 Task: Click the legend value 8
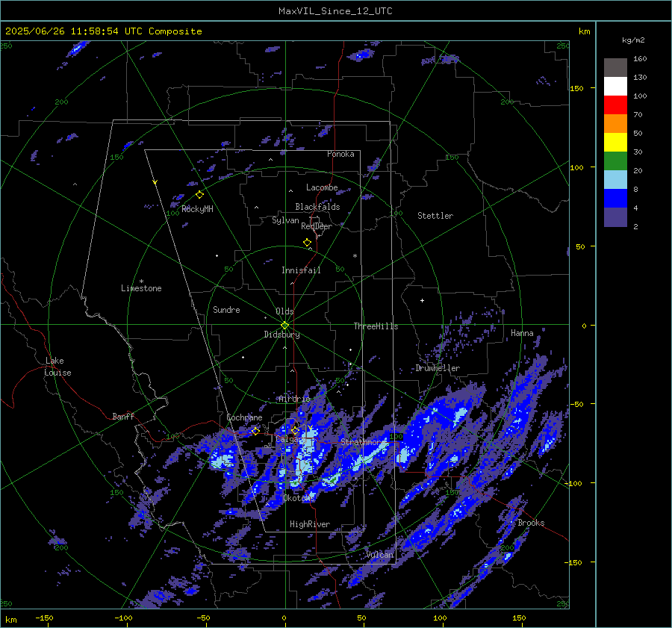click(x=635, y=190)
